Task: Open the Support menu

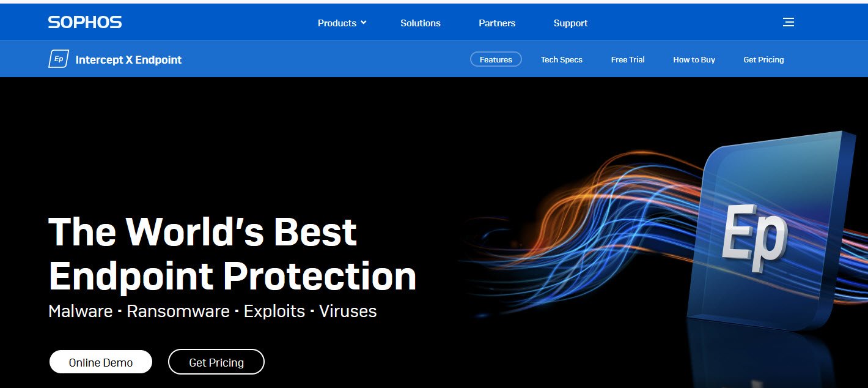Action: pos(570,23)
